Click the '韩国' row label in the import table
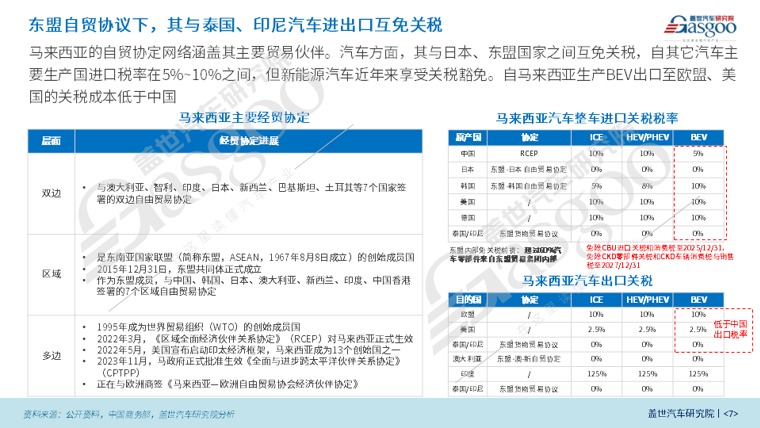760x428 pixels. 468,186
